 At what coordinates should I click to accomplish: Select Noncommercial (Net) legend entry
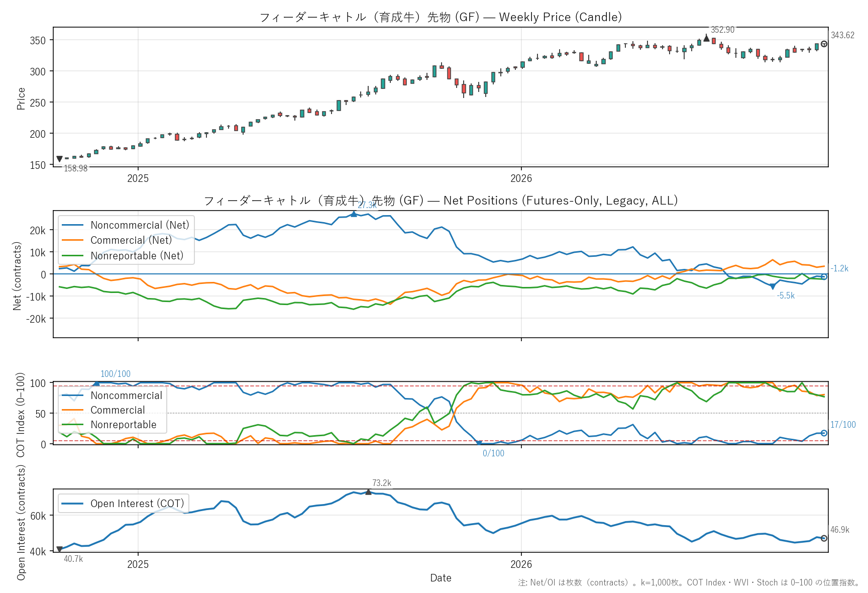(x=126, y=225)
